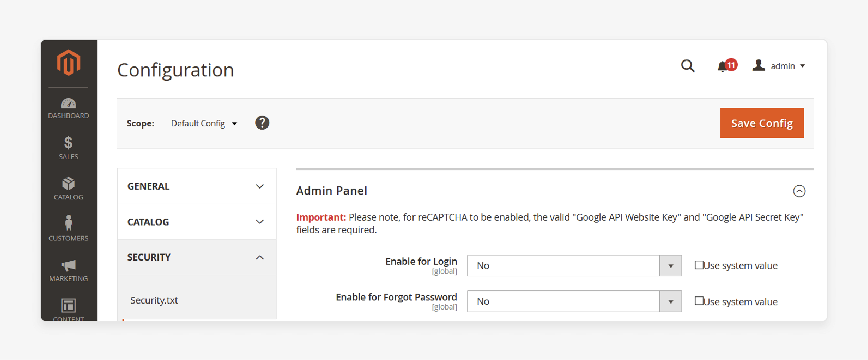Expand the CATALOG configuration section
868x360 pixels.
point(197,222)
